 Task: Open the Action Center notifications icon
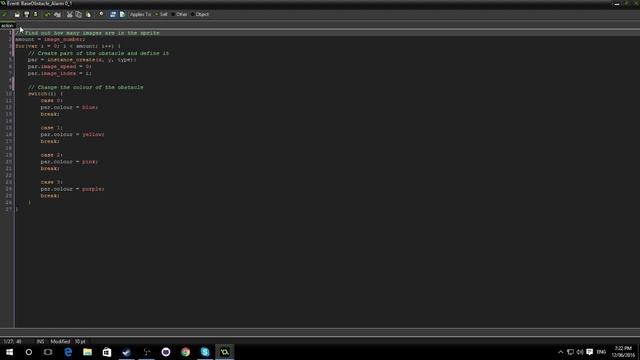(x=590, y=352)
